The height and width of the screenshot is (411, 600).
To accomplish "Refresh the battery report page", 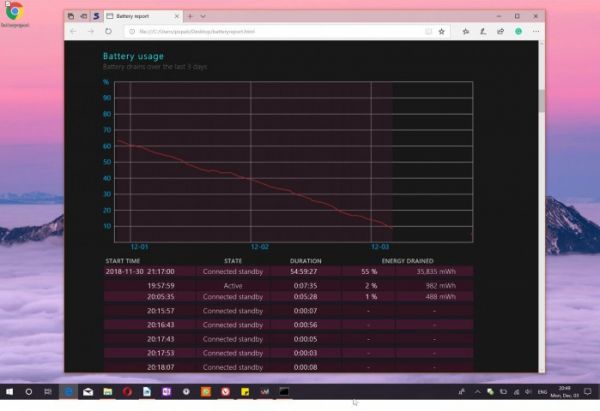I will [108, 31].
